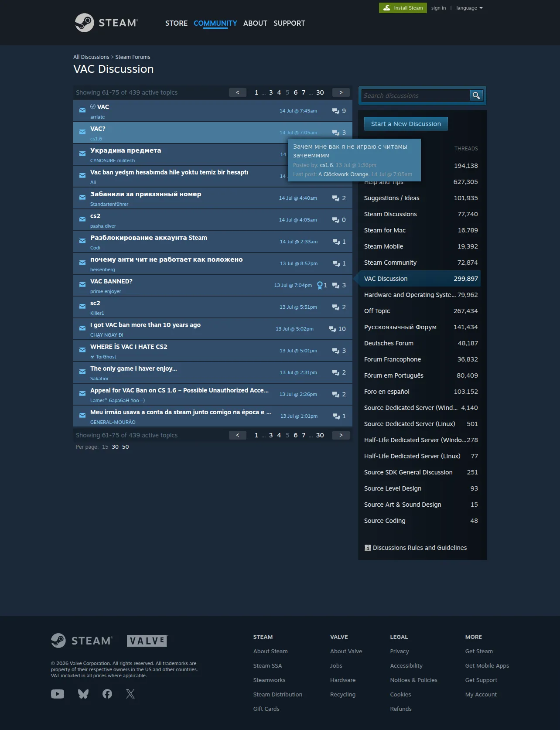Viewport: 560px width, 730px height.
Task: Open the footer Gift Cards link
Action: [x=266, y=709]
